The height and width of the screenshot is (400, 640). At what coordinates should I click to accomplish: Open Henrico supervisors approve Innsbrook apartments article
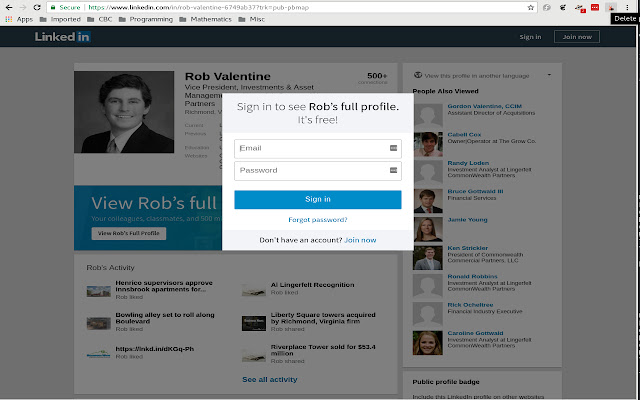click(164, 286)
